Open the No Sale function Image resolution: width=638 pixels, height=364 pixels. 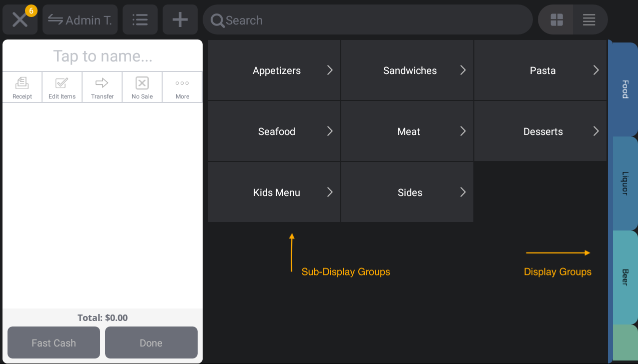[142, 87]
